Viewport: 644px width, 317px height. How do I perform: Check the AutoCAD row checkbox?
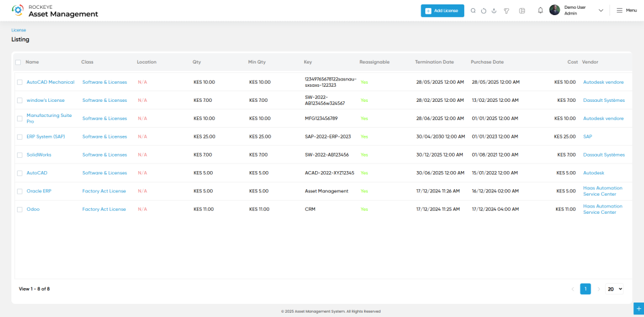click(19, 173)
